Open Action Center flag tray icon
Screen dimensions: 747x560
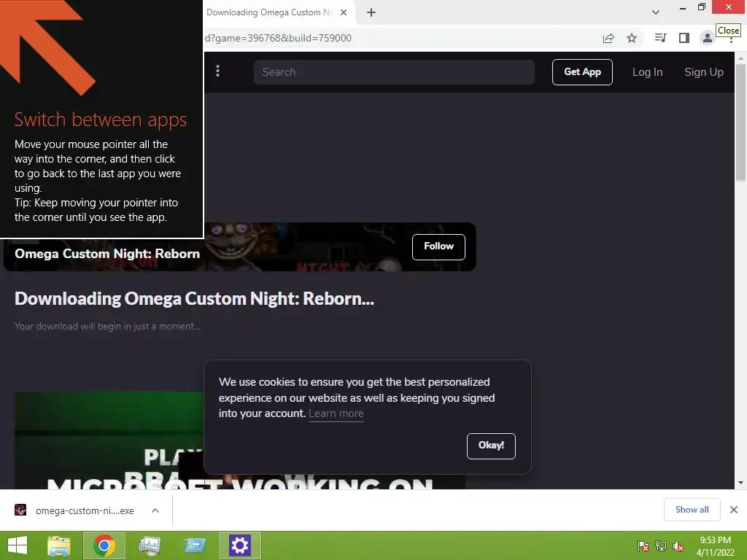[x=643, y=546]
